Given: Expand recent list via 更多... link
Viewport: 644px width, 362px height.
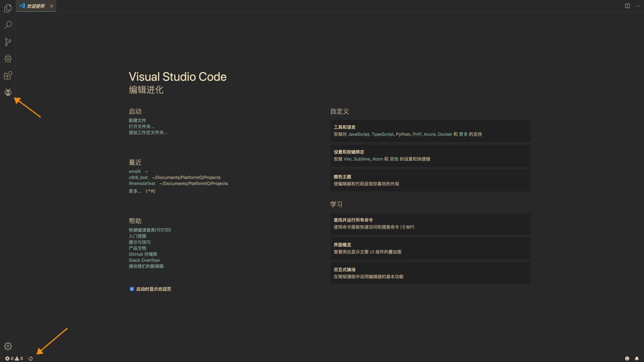Looking at the screenshot, I should click(135, 191).
